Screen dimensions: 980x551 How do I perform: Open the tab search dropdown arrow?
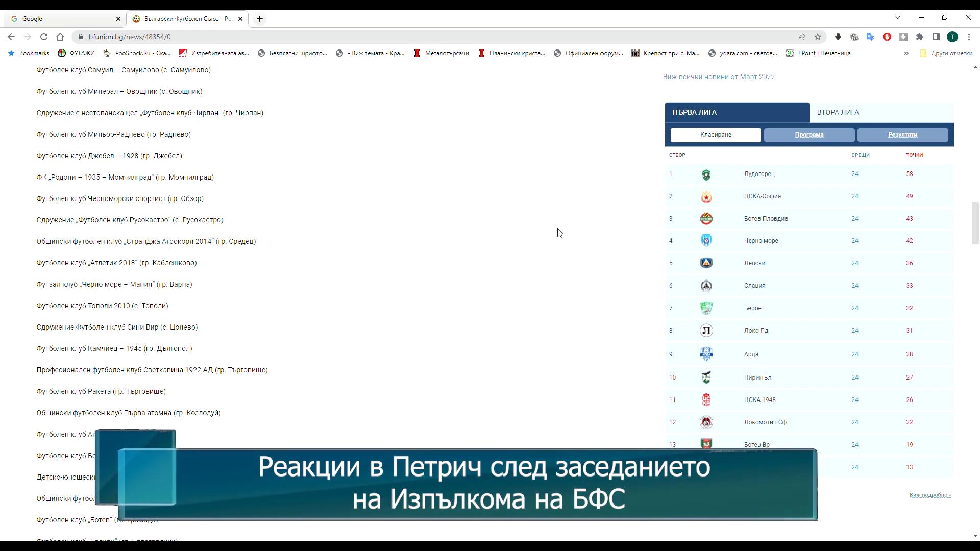tap(898, 18)
